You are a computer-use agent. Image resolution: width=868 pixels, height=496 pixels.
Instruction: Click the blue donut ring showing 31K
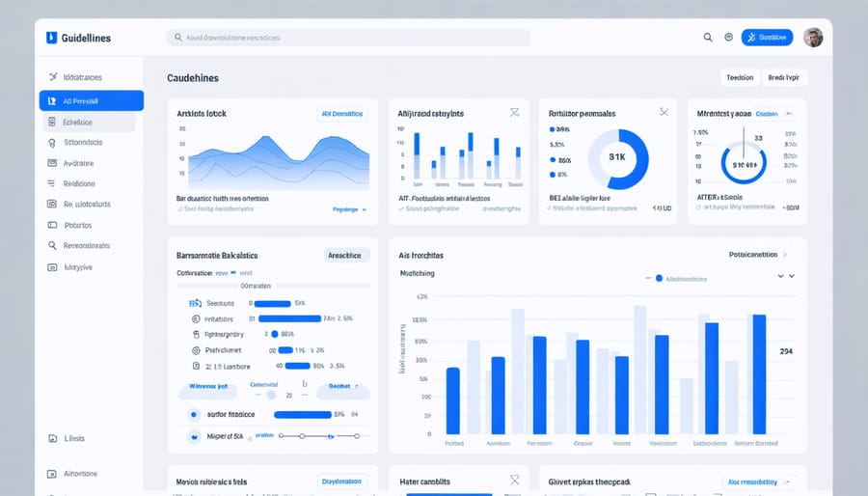click(x=618, y=159)
